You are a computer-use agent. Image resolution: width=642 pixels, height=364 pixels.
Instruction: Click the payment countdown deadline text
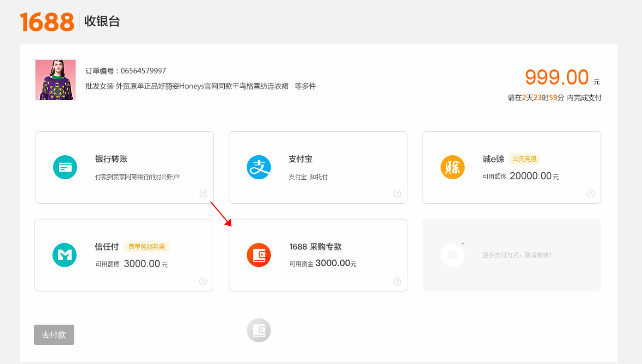point(555,97)
